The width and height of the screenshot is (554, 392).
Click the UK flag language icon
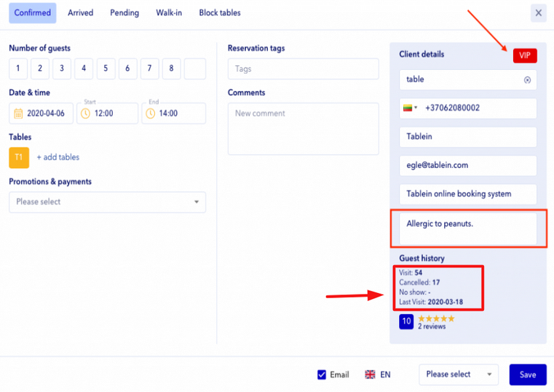[371, 375]
